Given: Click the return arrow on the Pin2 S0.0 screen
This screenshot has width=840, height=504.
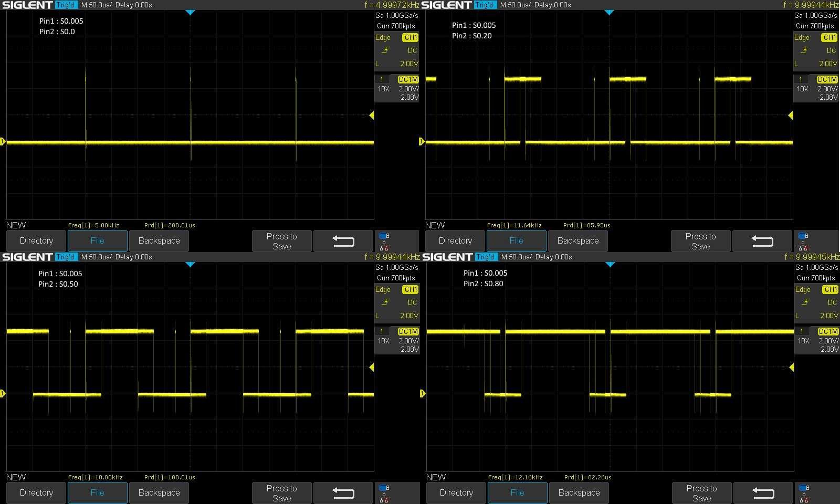Looking at the screenshot, I should point(343,241).
